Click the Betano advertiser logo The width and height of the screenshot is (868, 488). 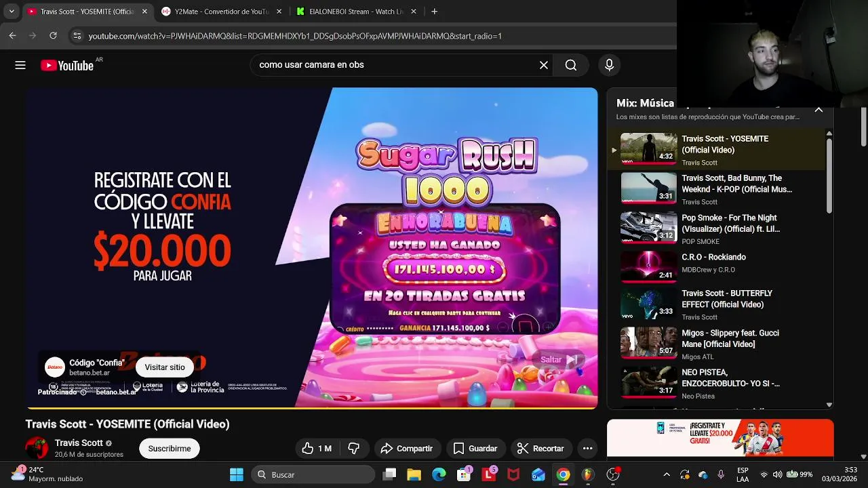(55, 367)
